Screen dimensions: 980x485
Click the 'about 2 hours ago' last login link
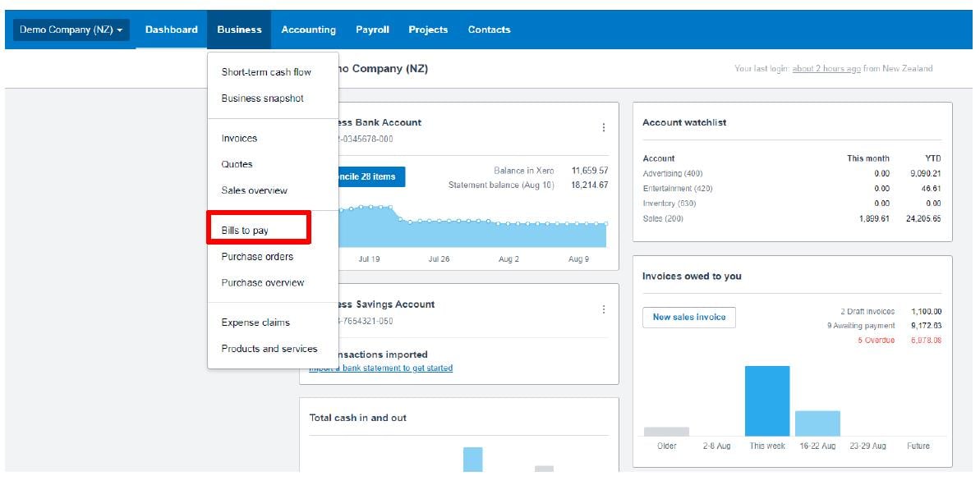coord(826,69)
